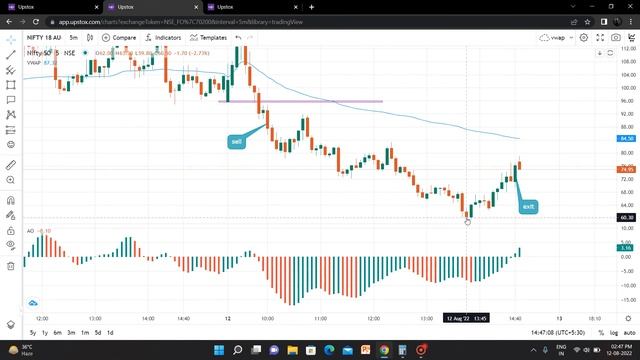Click the browser back arrow
This screenshot has width=640, height=360.
9,22
